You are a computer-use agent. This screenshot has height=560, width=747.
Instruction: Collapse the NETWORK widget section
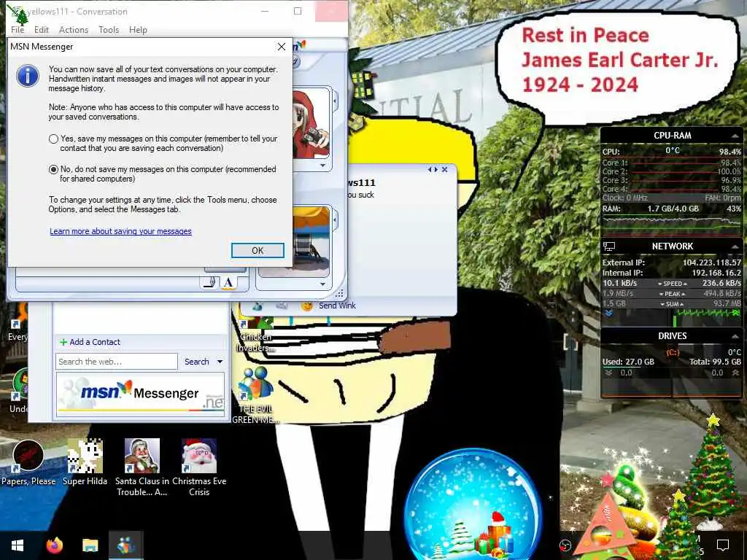click(734, 246)
